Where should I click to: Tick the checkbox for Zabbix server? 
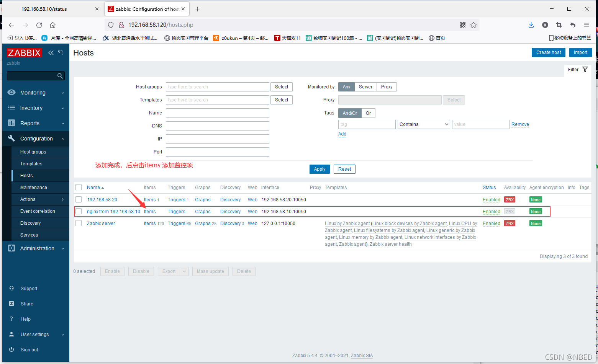point(79,223)
